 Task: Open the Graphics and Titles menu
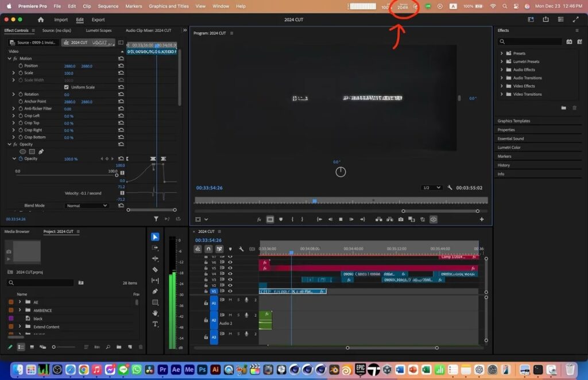pos(169,6)
